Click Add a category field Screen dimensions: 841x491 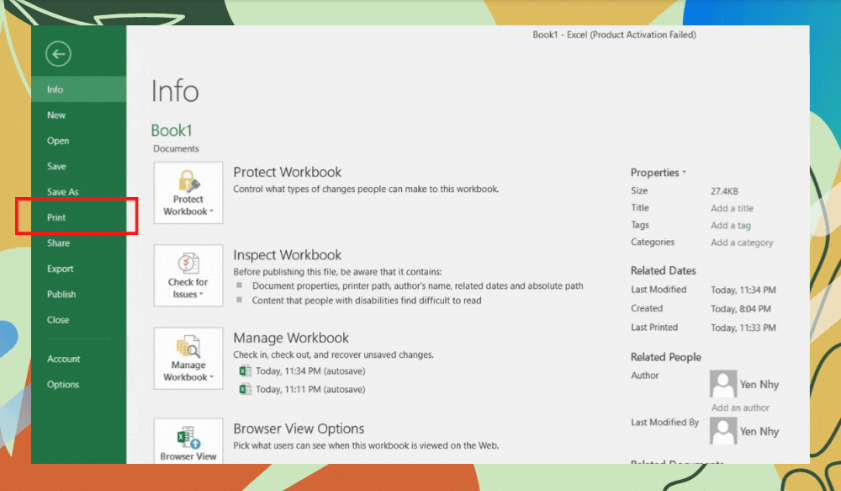(x=741, y=242)
